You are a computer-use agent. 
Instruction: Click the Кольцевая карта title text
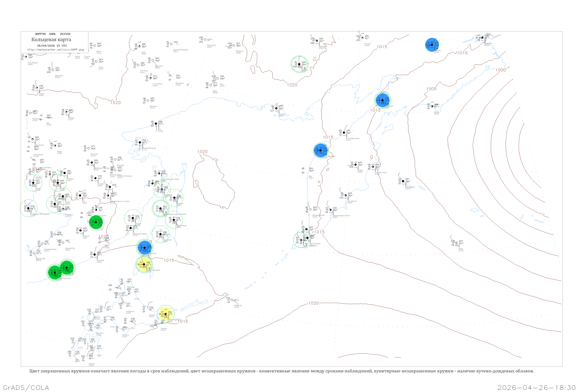51,40
